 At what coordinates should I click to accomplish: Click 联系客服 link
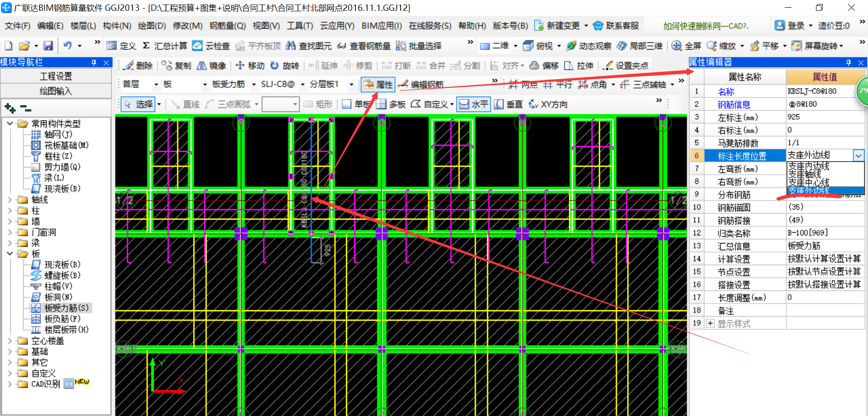(x=616, y=26)
